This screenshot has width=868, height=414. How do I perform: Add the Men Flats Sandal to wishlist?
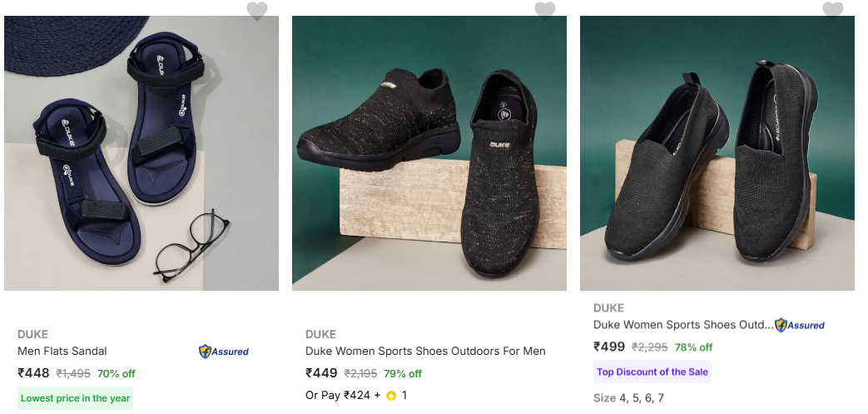point(257,11)
